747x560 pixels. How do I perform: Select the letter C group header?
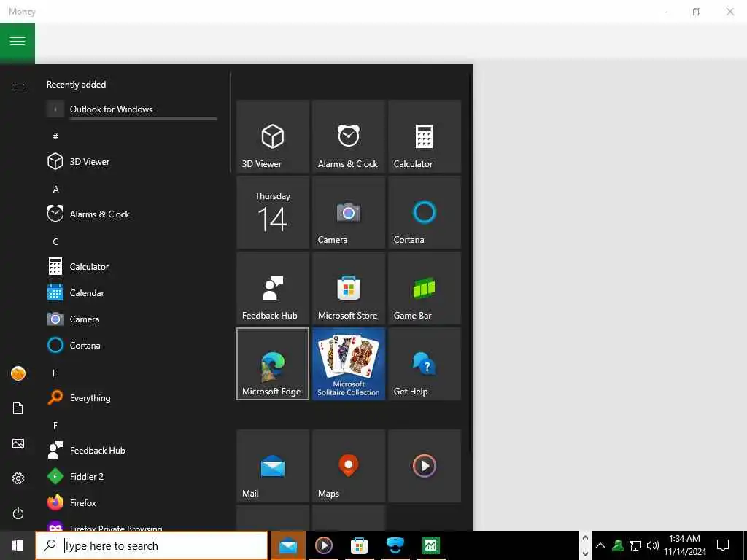[x=55, y=242]
